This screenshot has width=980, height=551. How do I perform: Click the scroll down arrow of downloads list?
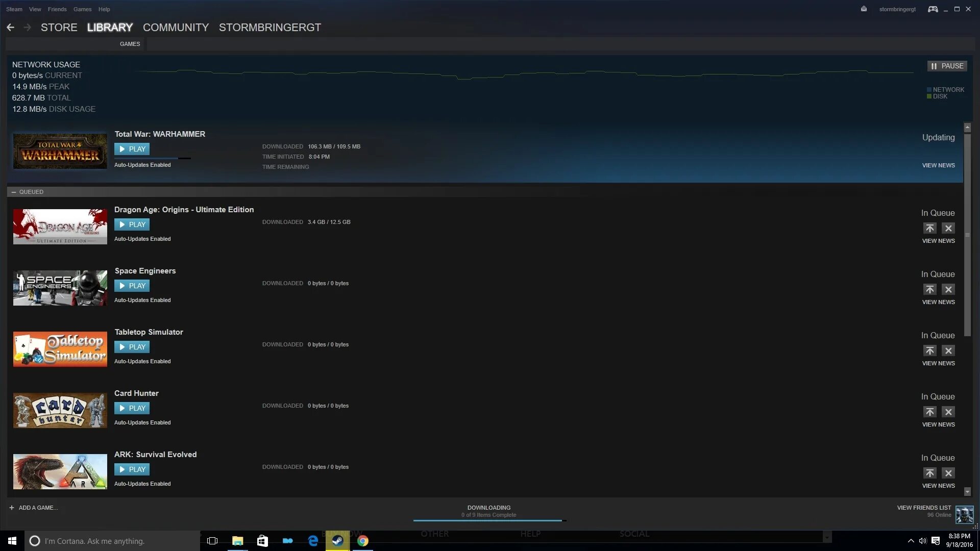point(967,492)
